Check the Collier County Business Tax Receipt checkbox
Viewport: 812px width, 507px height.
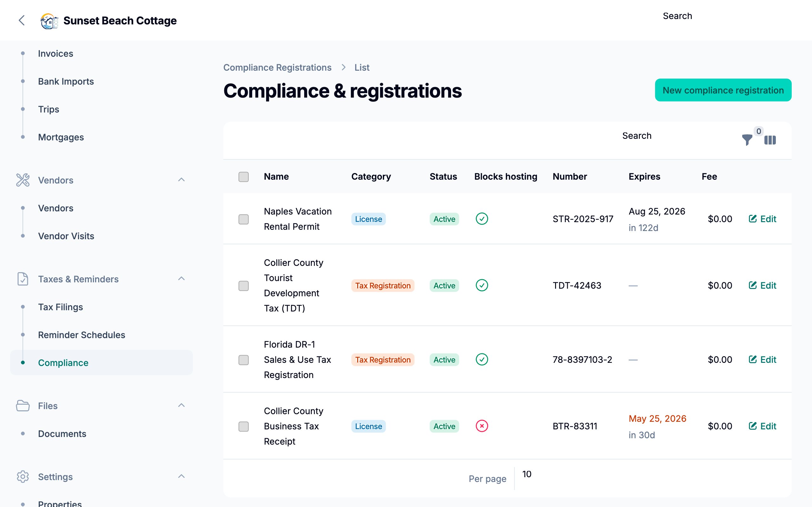(243, 426)
